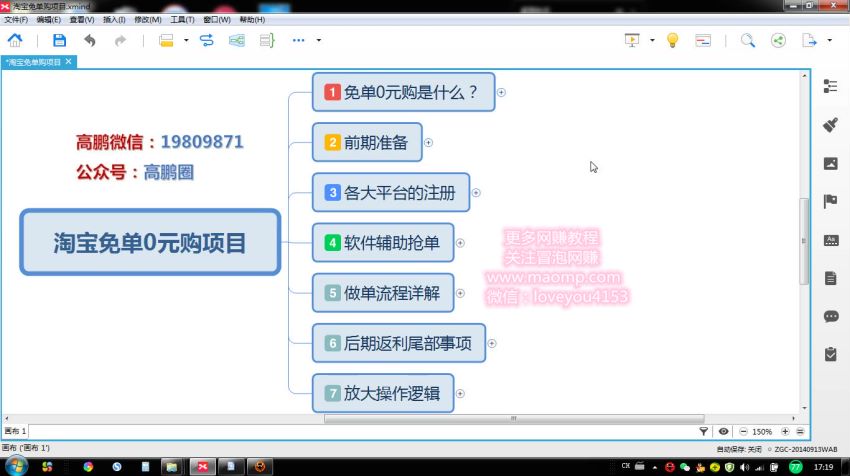The height and width of the screenshot is (476, 850).
Task: Open dropdown arrow next to ellipsis icon
Action: pyautogui.click(x=319, y=40)
